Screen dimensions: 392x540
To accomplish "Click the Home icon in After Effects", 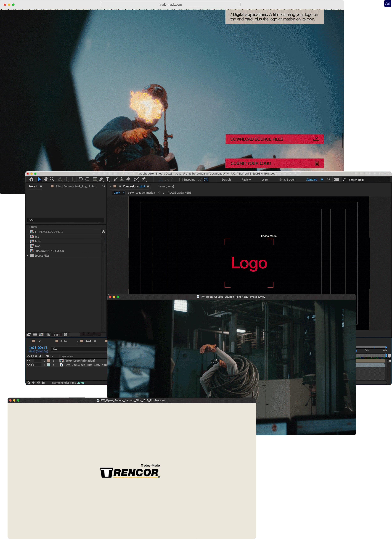I will pos(31,179).
